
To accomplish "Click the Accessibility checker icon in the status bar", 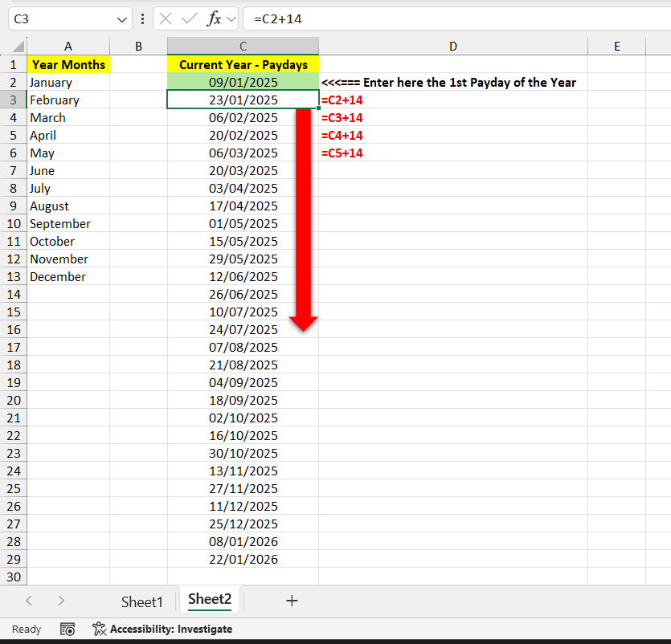I will (99, 629).
